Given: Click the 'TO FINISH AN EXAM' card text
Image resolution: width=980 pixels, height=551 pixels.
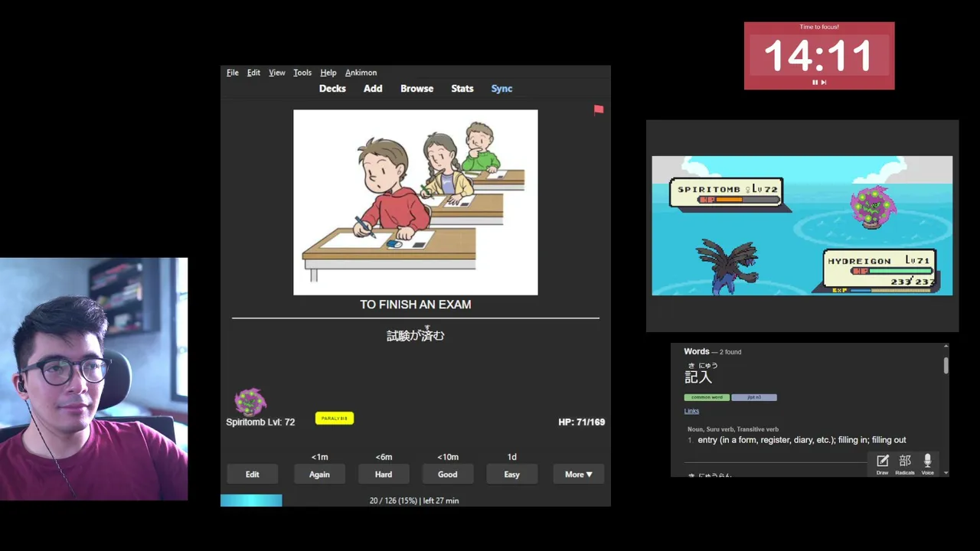Looking at the screenshot, I should tap(415, 305).
